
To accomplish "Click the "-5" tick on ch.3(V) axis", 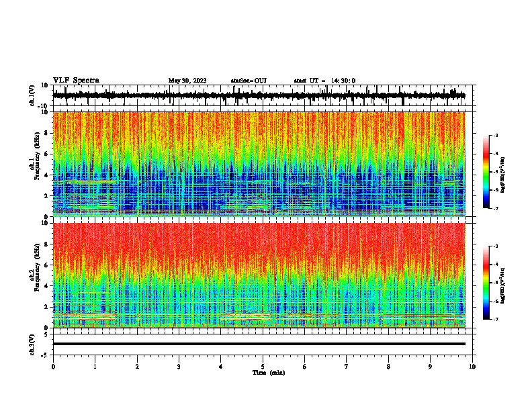I will [46, 355].
